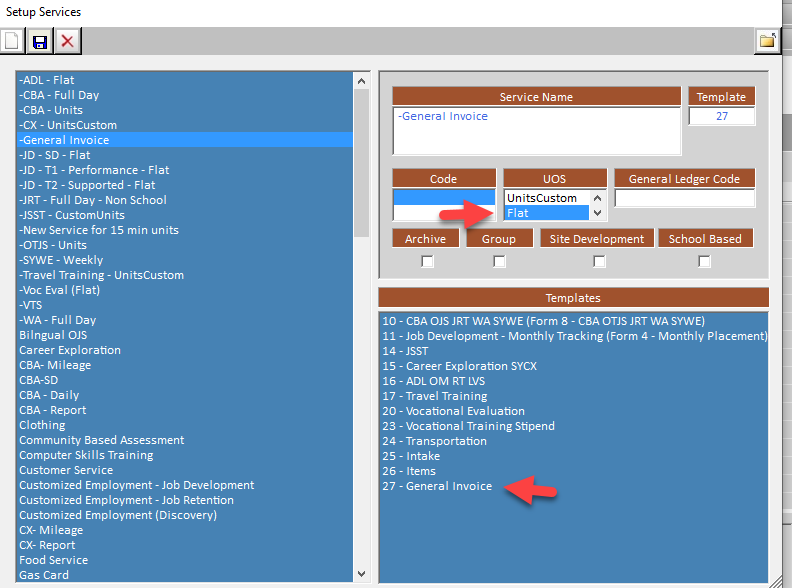Enable the Archive checkbox
792x588 pixels.
(428, 262)
